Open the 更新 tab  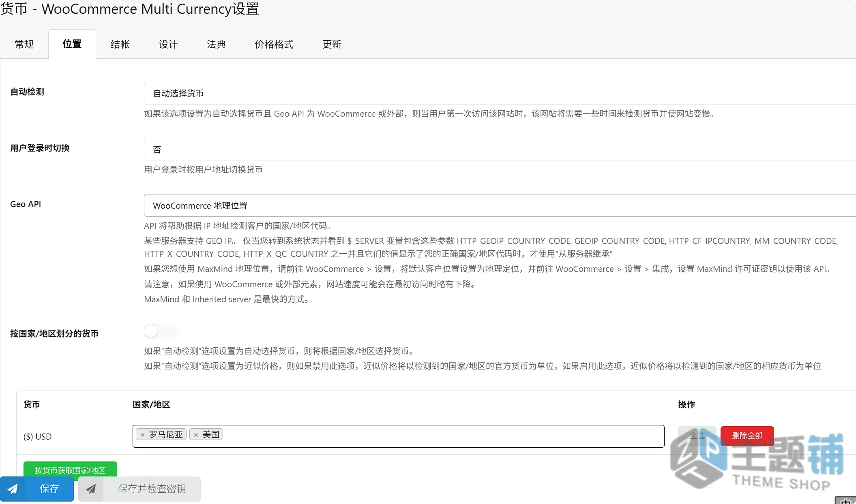click(x=332, y=44)
